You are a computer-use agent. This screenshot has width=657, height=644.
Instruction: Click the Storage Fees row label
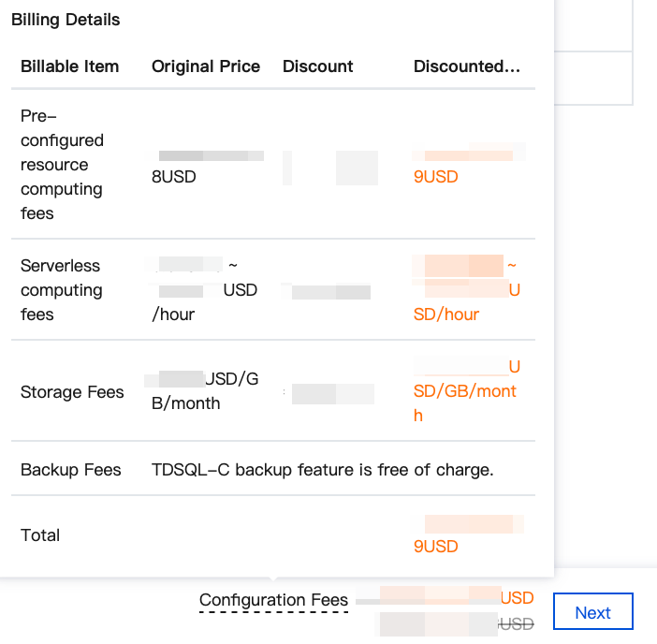[x=72, y=392]
